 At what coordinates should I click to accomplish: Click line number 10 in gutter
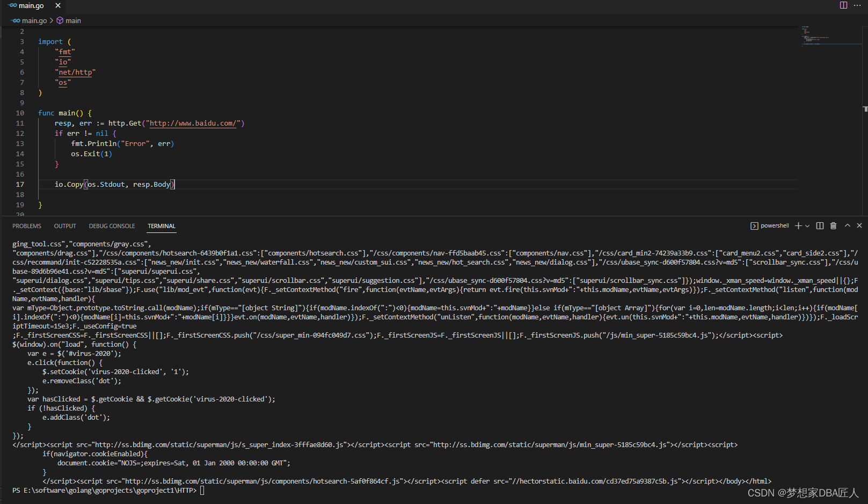coord(20,113)
